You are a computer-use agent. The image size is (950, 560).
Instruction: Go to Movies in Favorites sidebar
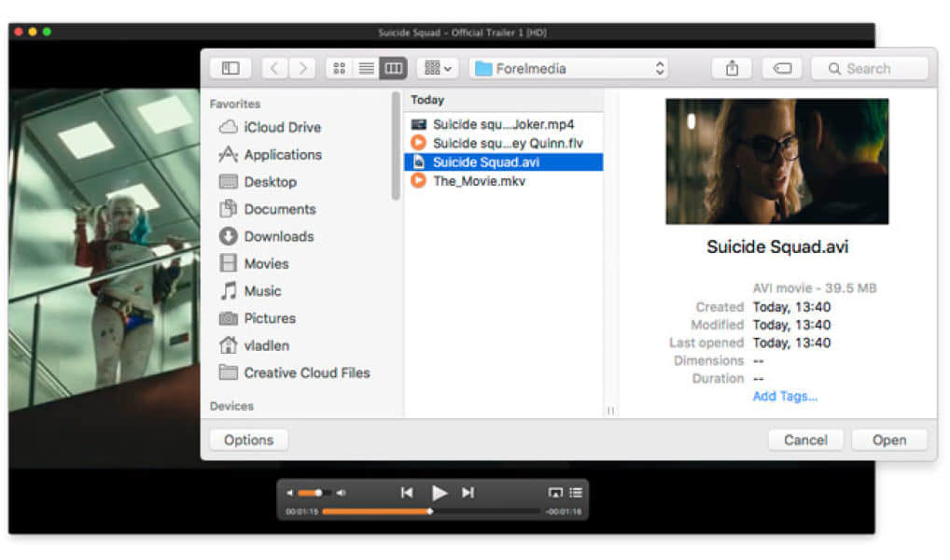pos(266,263)
